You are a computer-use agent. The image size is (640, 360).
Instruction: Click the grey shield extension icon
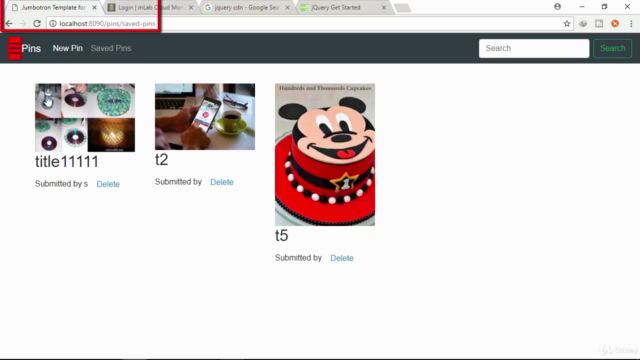point(583,24)
